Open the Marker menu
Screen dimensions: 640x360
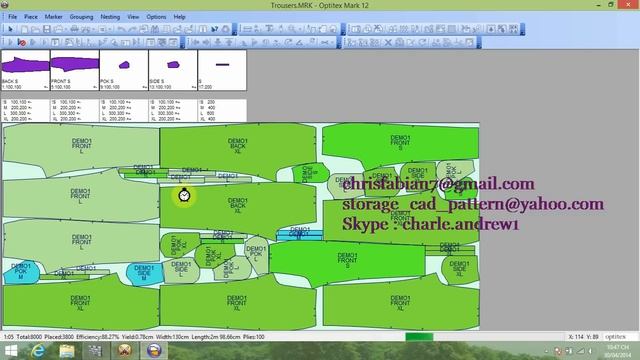53,17
